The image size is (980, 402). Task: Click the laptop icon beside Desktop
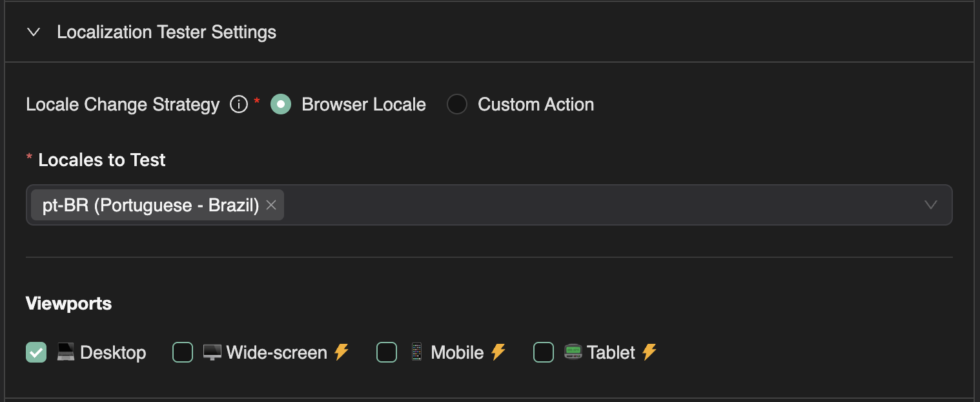(66, 352)
